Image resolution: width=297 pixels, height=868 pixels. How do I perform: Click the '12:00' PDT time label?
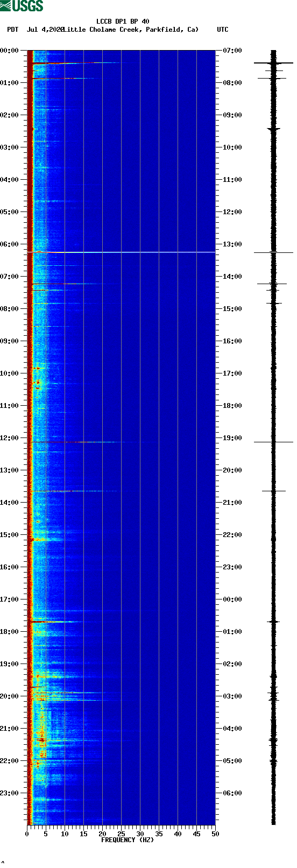(x=10, y=438)
